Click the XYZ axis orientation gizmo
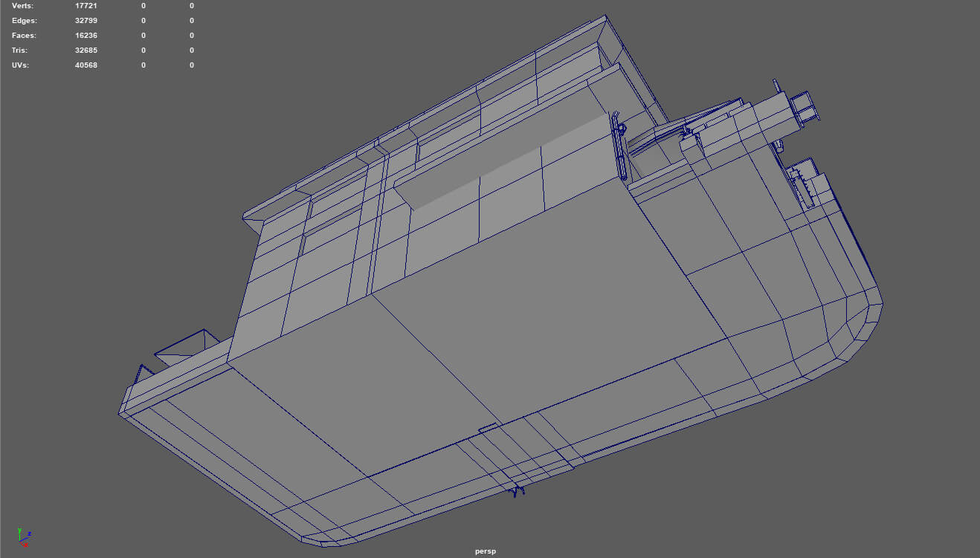The height and width of the screenshot is (558, 980). tap(22, 536)
